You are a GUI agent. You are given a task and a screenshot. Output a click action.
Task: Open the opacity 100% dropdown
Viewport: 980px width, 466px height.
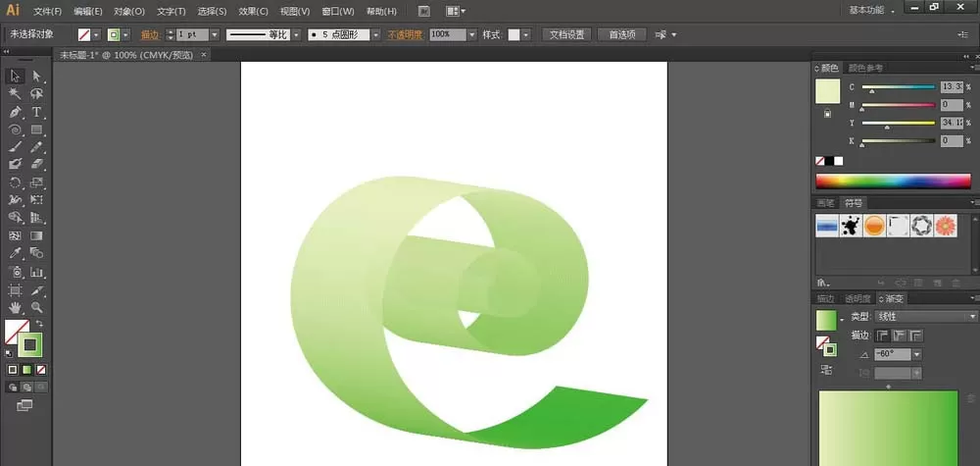(472, 35)
